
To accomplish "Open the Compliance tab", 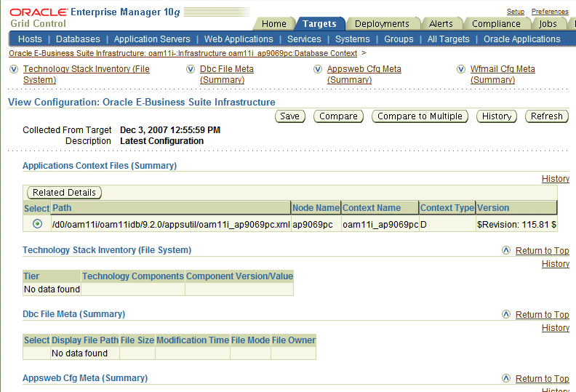I will [496, 24].
